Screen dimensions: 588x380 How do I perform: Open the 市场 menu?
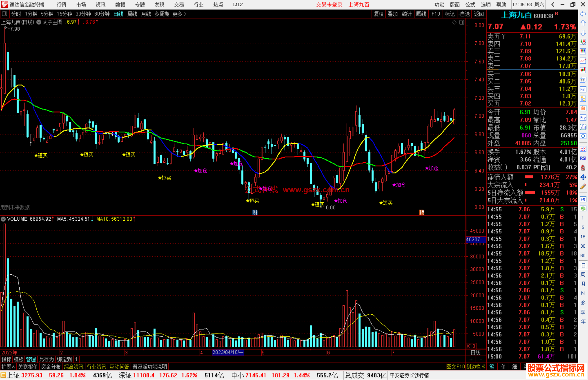coord(81,4)
